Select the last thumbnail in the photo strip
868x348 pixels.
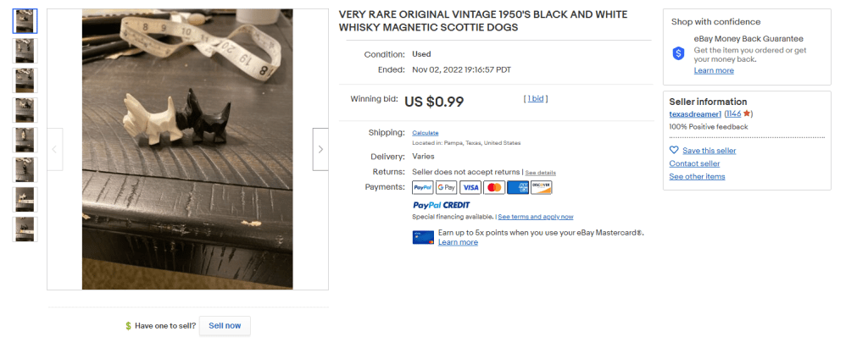[25, 229]
